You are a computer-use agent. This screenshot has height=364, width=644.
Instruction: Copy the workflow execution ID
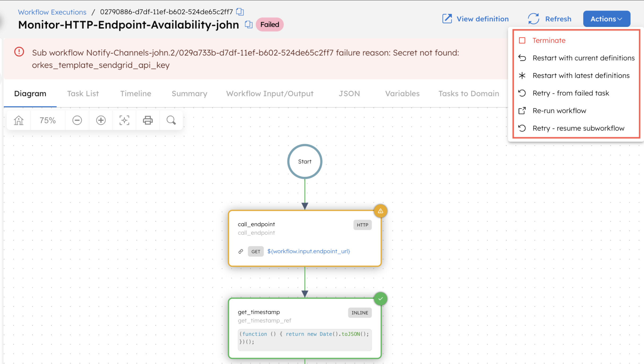point(240,12)
